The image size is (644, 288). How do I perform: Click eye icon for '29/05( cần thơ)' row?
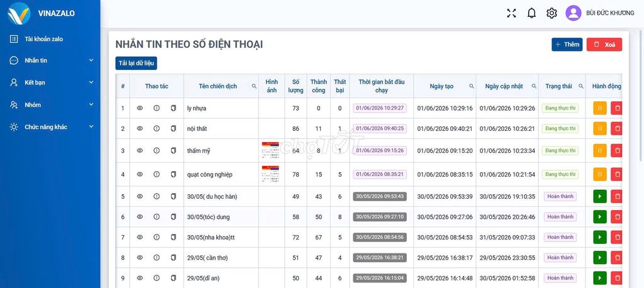tap(140, 258)
